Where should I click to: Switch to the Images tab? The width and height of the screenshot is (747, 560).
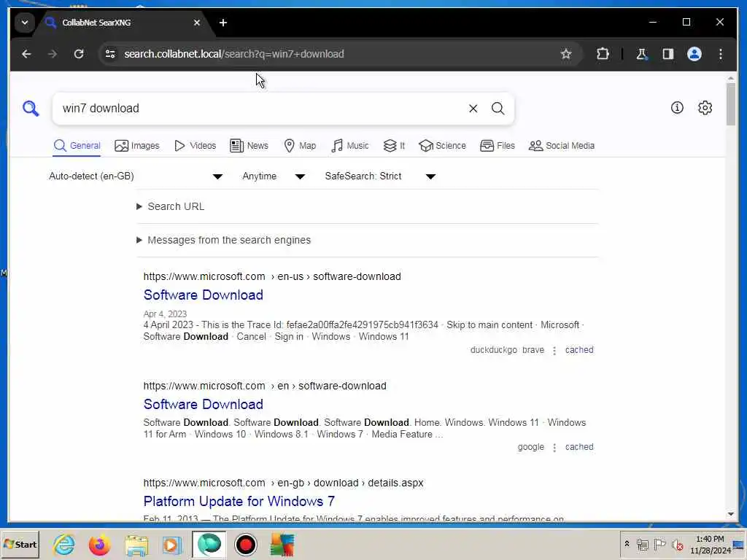pyautogui.click(x=137, y=146)
